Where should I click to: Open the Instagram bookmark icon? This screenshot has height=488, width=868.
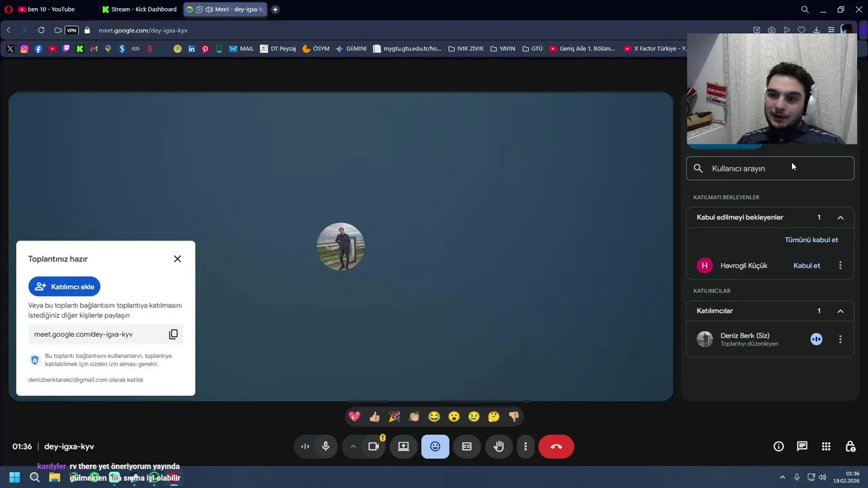pos(24,49)
